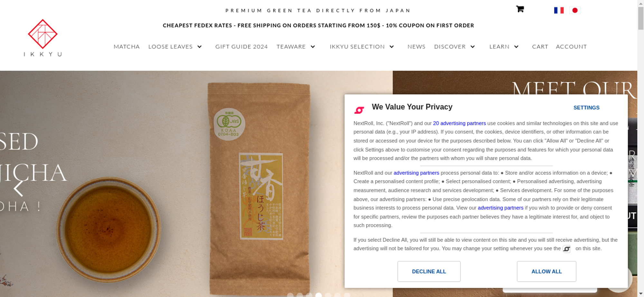Click the NextRoll logo in privacy dialog

(359, 110)
